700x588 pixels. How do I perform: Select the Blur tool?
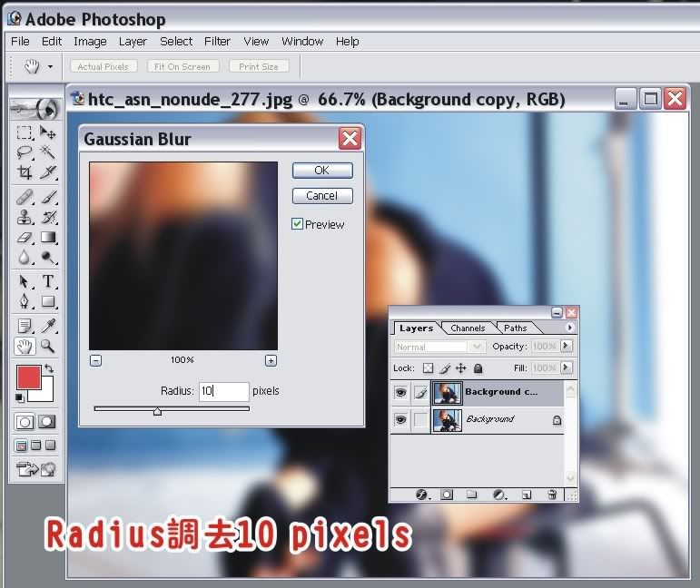pos(25,258)
